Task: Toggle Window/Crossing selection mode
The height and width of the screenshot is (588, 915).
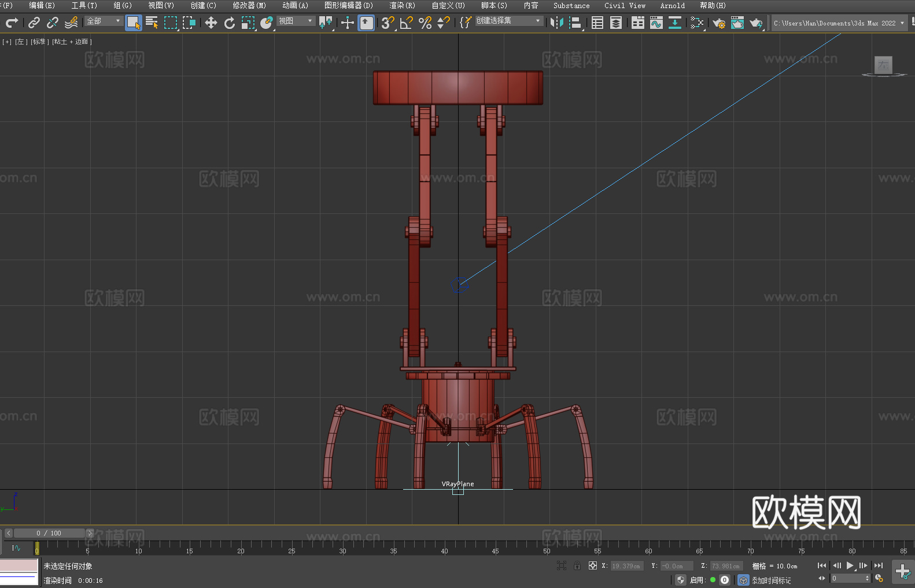Action: 189,23
